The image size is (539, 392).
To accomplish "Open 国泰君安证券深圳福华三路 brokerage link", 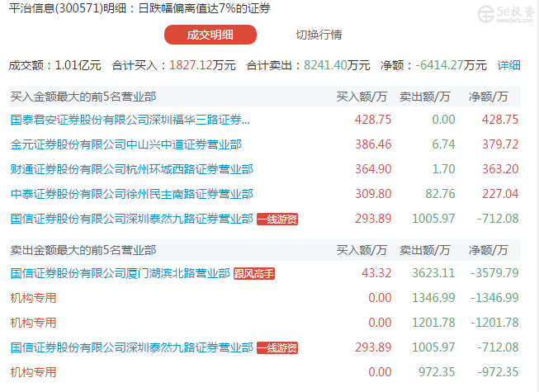I will [130, 120].
